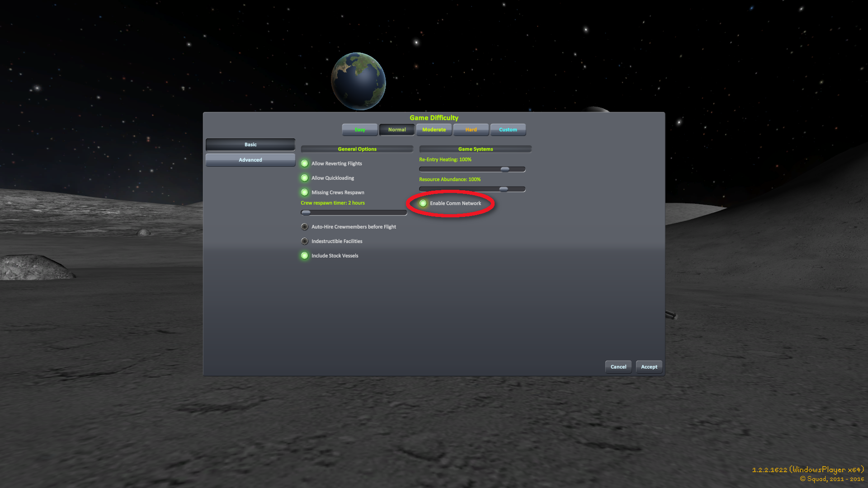Toggle Include Stock Vessels option
This screenshot has height=488, width=868.
click(x=305, y=256)
